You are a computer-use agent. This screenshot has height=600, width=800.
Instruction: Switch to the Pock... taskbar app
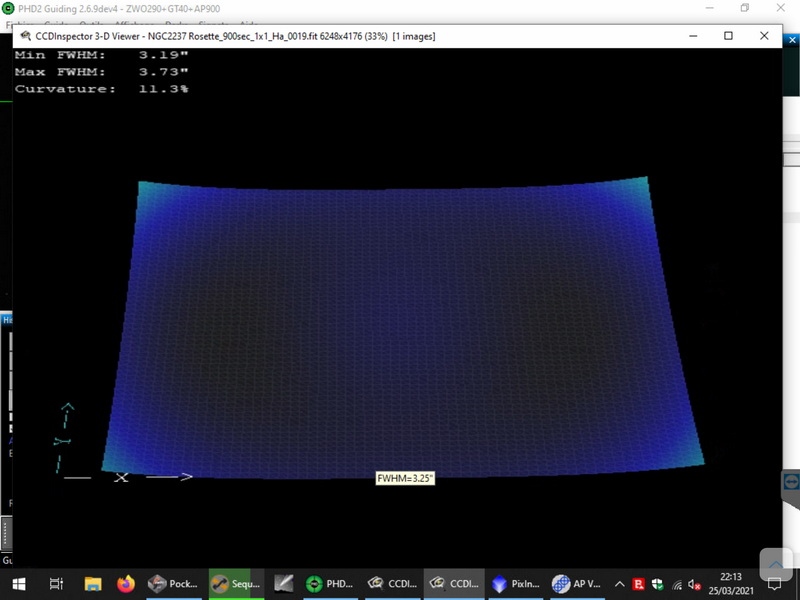pyautogui.click(x=173, y=583)
